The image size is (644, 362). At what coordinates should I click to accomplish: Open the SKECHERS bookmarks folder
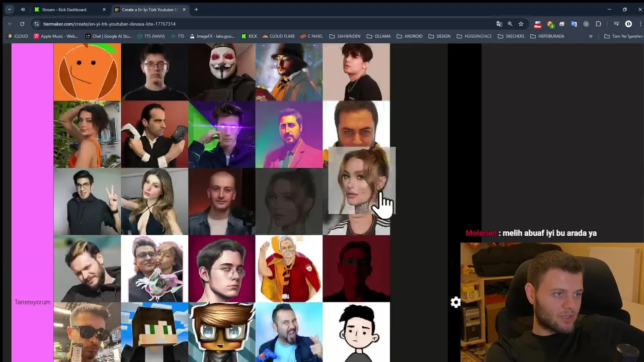point(511,36)
